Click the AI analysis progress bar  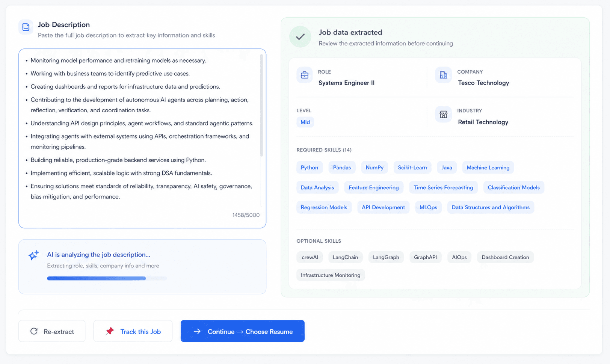(107, 278)
